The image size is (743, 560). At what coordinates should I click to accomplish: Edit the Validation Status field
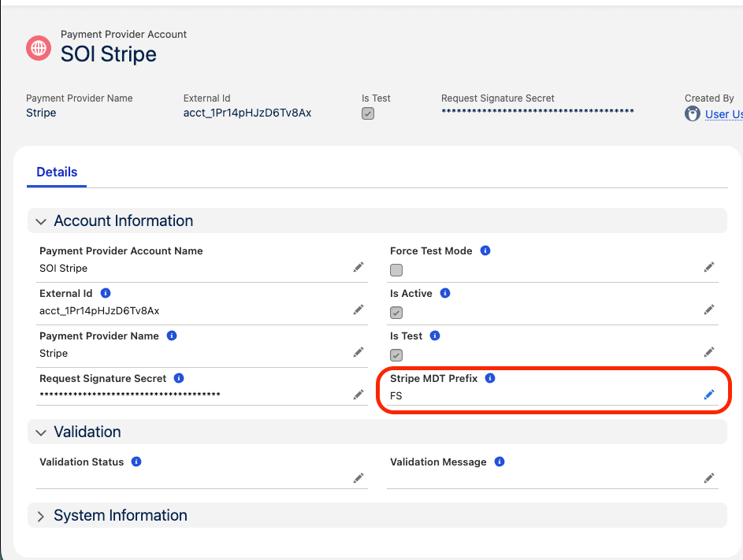click(358, 478)
